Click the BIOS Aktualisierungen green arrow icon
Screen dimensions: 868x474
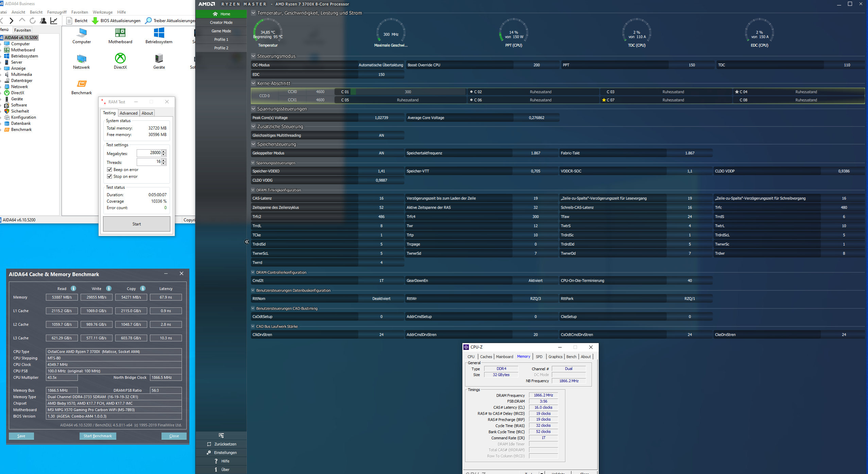(x=96, y=21)
